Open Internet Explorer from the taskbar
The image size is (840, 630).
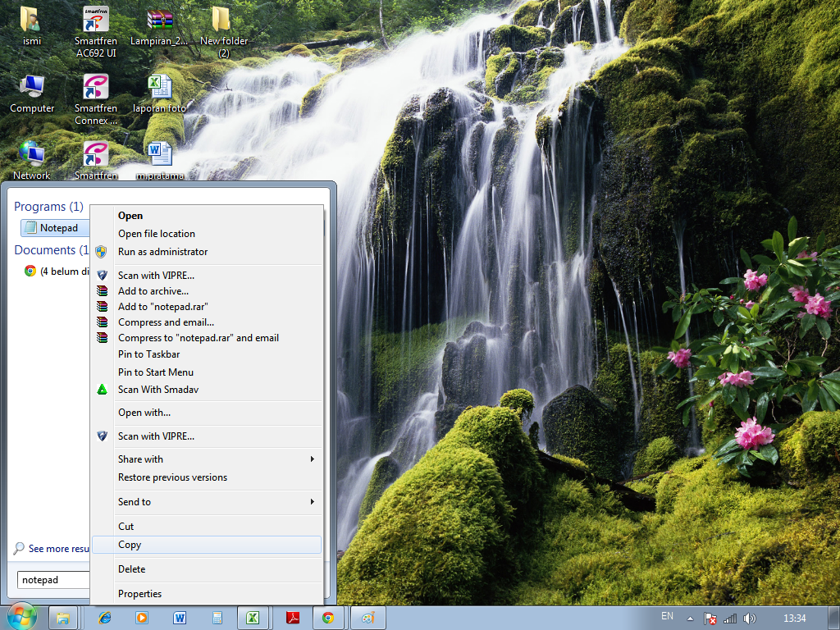tap(104, 617)
